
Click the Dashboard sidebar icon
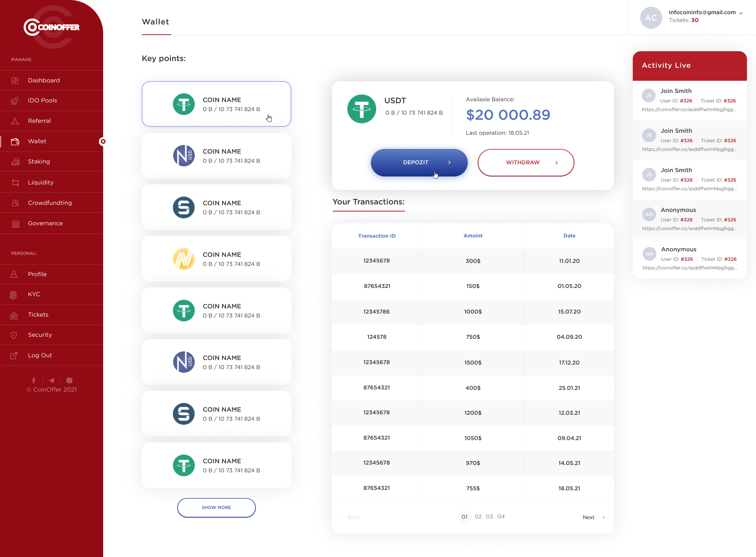point(15,80)
